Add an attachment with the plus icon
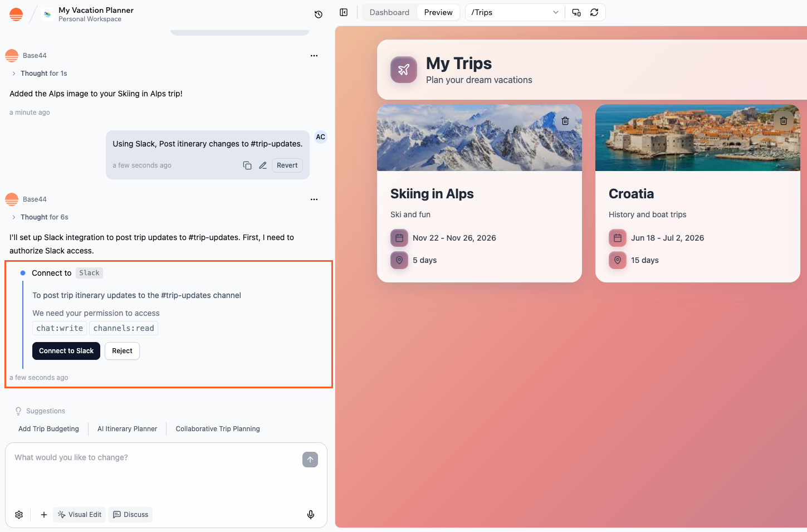Viewport: 807px width, 532px height. (x=43, y=514)
